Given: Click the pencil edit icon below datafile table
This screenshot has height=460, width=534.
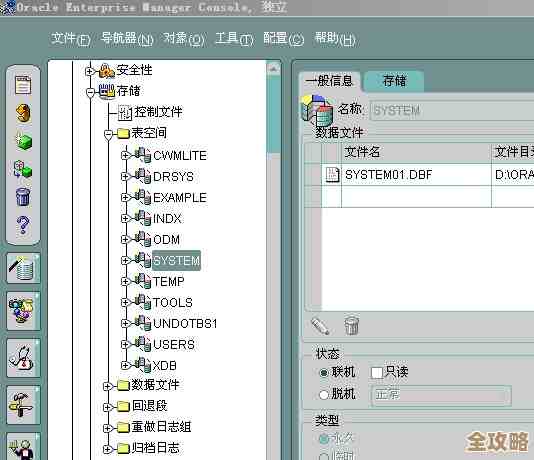Looking at the screenshot, I should [x=320, y=326].
